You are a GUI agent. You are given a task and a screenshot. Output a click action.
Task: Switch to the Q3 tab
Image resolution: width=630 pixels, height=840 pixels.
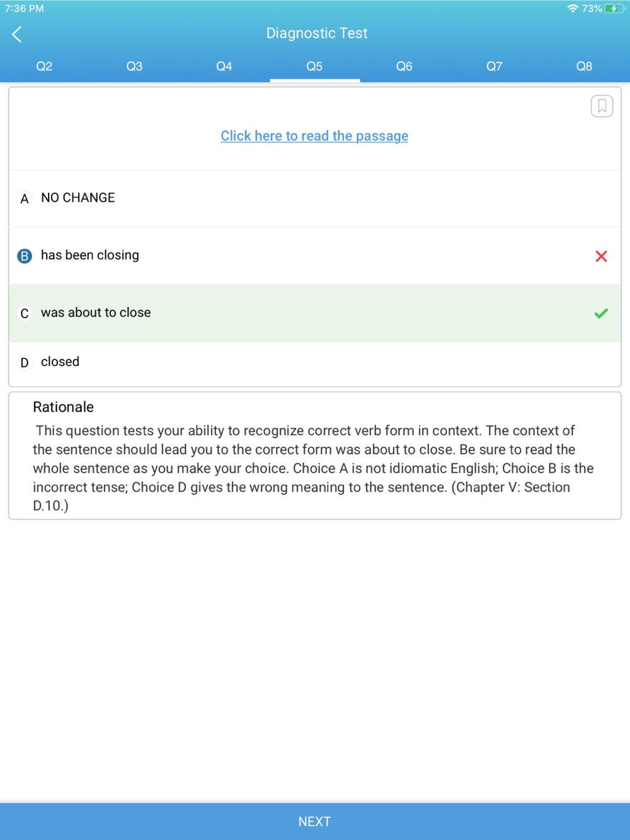pos(134,66)
